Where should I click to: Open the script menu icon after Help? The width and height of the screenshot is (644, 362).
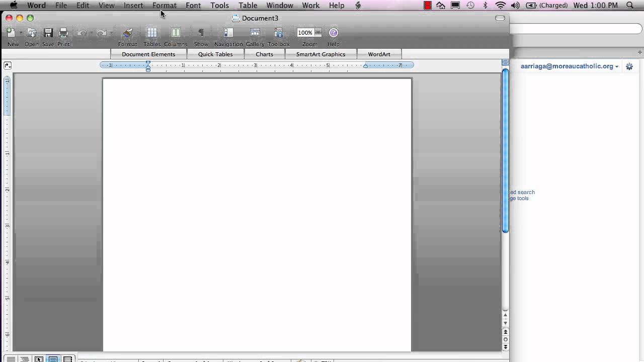coord(358,6)
